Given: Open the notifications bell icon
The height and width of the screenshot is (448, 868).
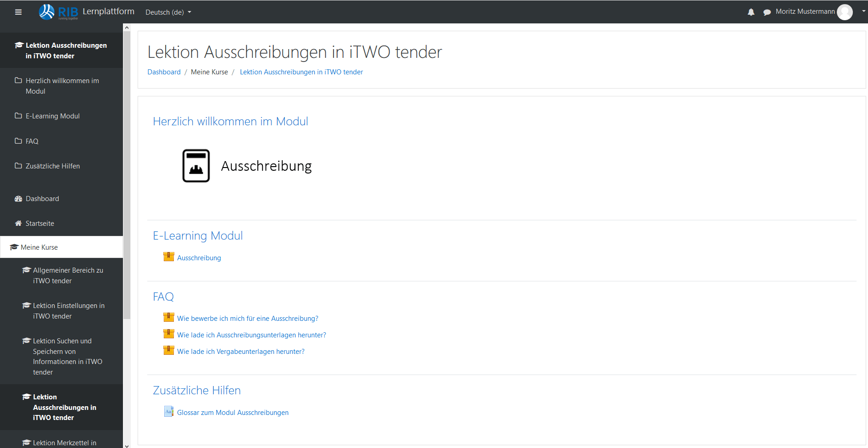Looking at the screenshot, I should coord(751,12).
